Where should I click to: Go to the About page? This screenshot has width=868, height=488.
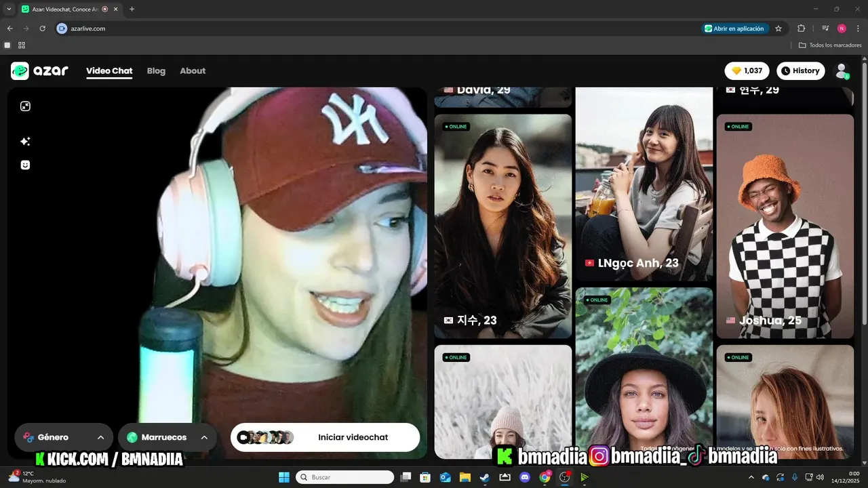[x=193, y=70]
